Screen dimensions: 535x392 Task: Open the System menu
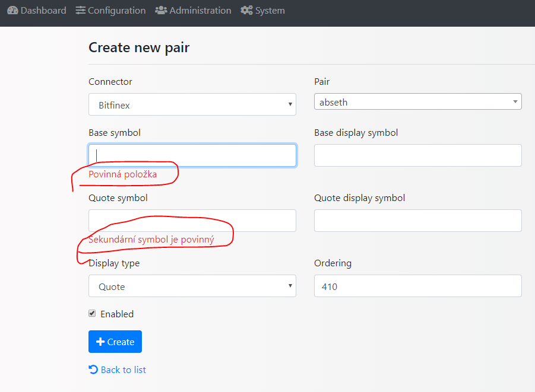coord(262,10)
